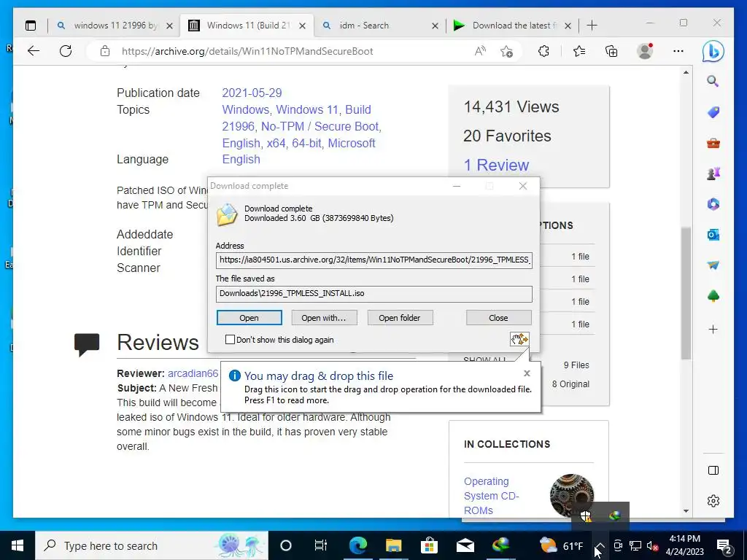This screenshot has height=560, width=747.
Task: Open Internet Download Manager in the taskbar
Action: click(x=500, y=545)
